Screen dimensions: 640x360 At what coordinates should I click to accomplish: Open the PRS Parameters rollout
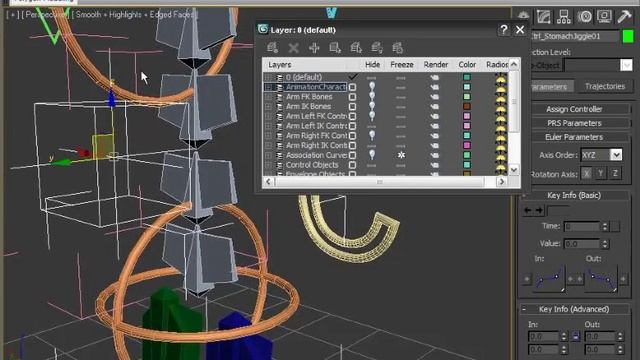pyautogui.click(x=574, y=123)
